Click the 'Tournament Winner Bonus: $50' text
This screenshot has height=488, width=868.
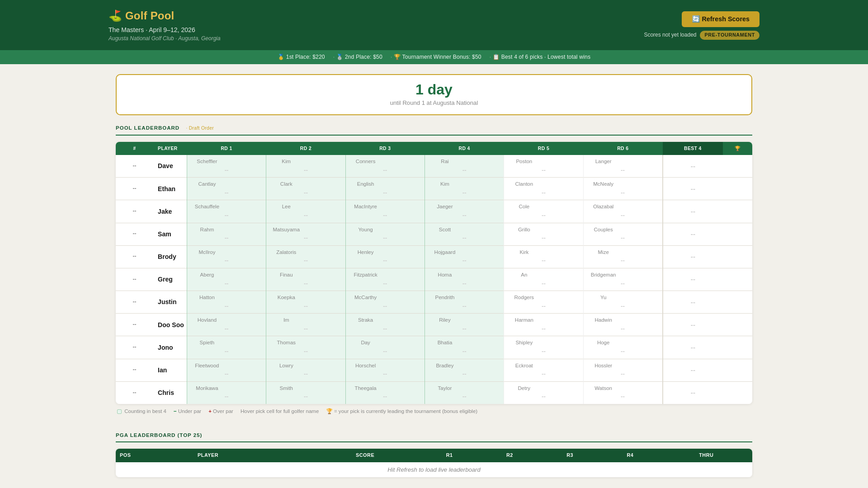(438, 57)
